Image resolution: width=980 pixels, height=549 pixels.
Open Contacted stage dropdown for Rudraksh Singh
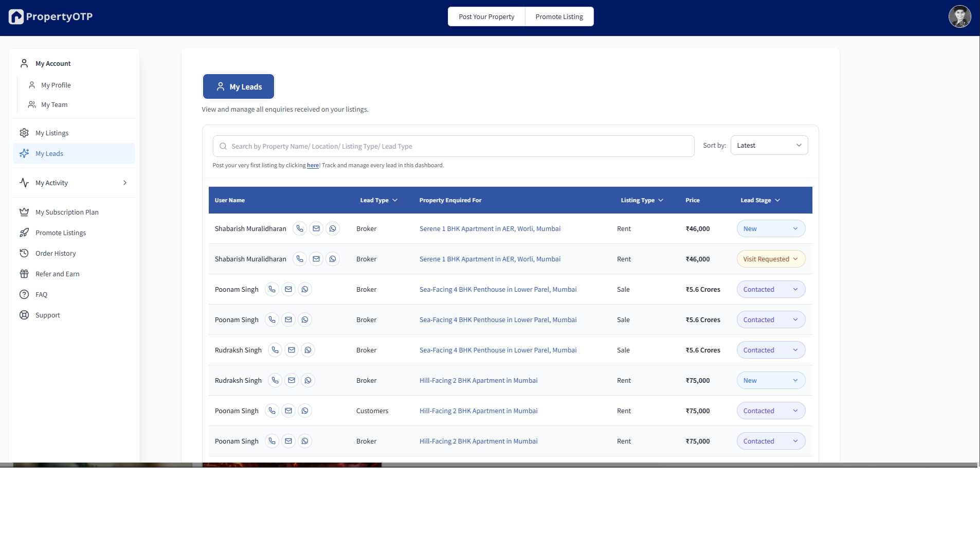pos(771,350)
